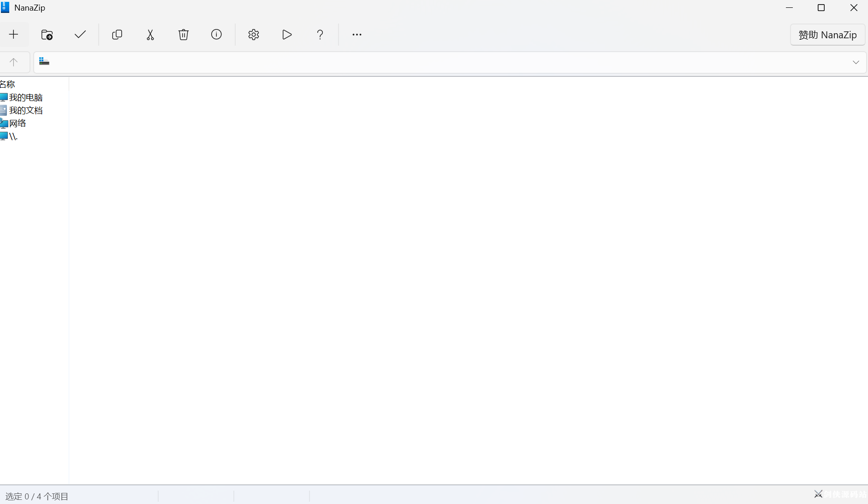Click the Extract folder icon

click(x=47, y=35)
